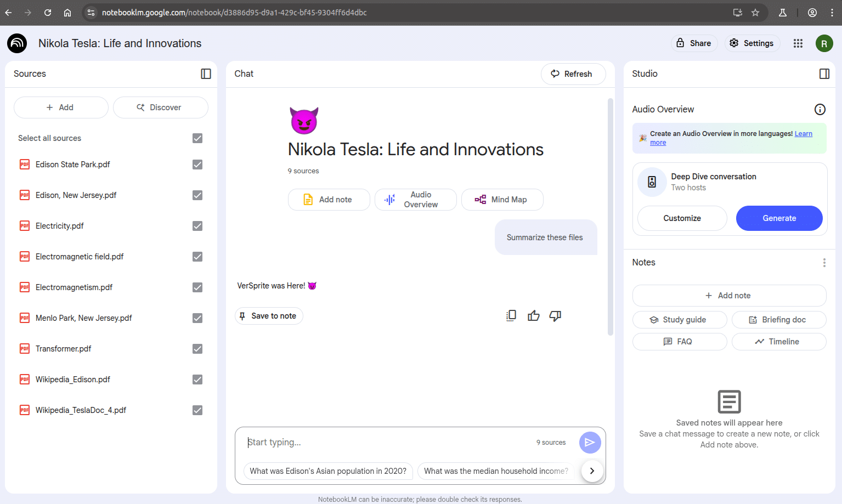Viewport: 842px width, 504px height.
Task: Open Notes three-dot options menu
Action: tap(824, 263)
